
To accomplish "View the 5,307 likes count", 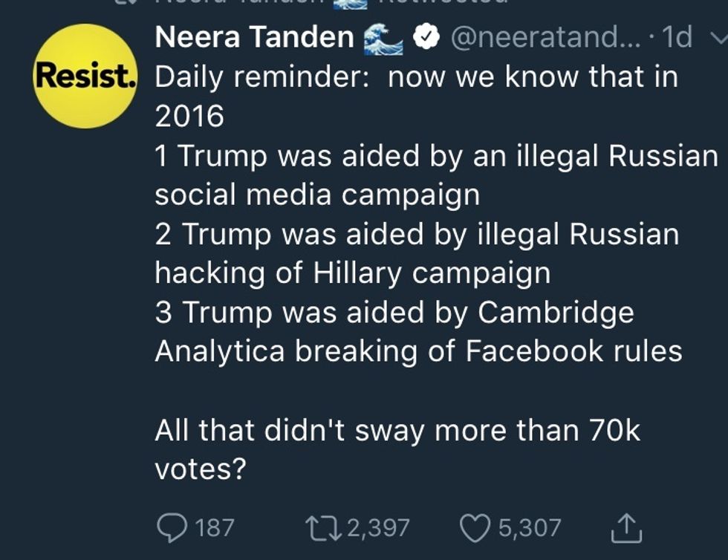I will pyautogui.click(x=529, y=527).
